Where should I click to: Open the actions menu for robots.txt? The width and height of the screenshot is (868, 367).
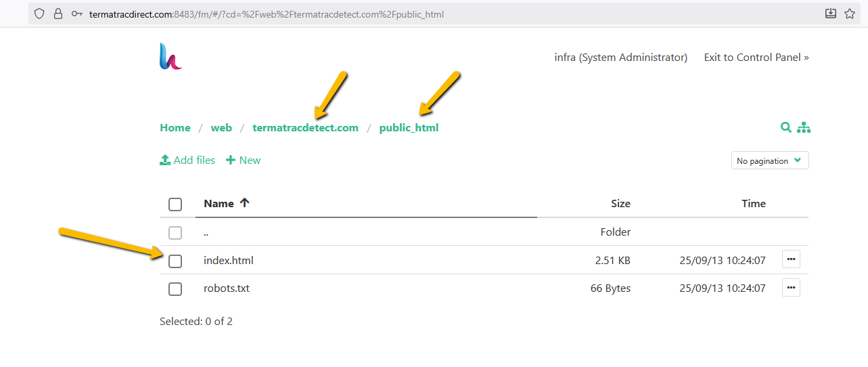coord(791,288)
